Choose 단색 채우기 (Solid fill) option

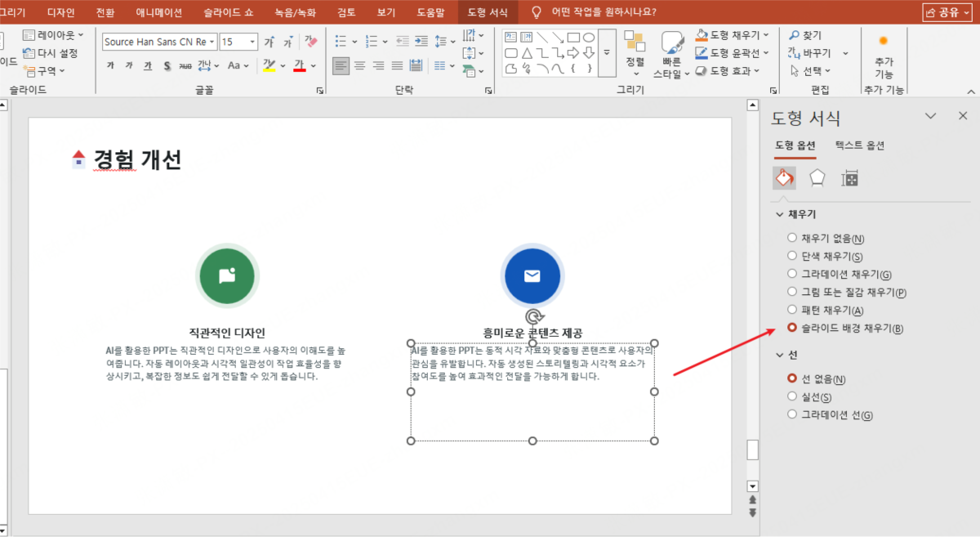(791, 256)
